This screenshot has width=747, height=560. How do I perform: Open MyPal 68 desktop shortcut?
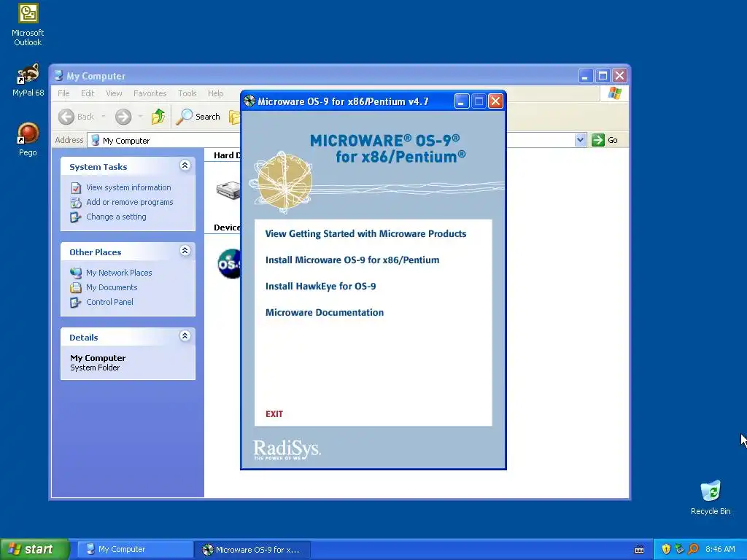pos(28,80)
